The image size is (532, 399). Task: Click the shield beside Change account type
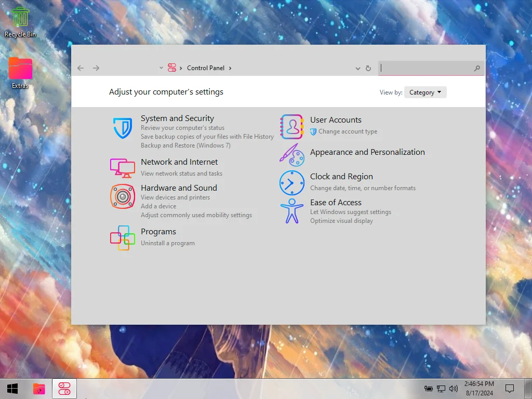tap(313, 131)
